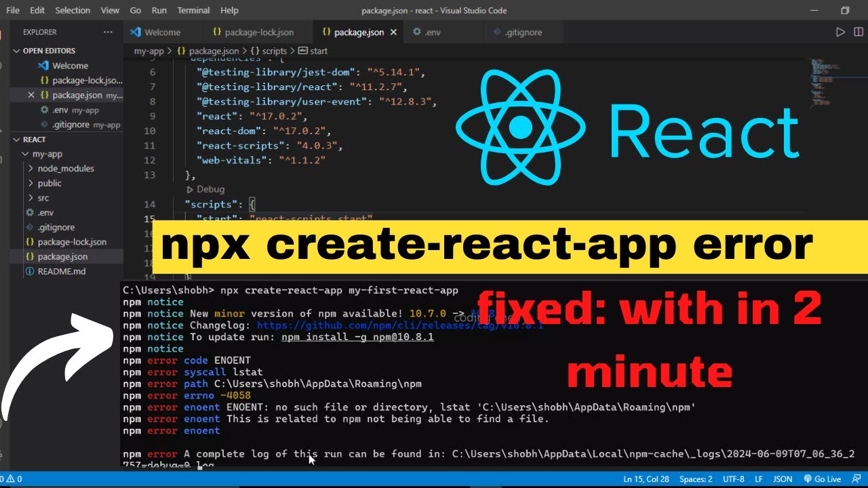The width and height of the screenshot is (868, 488).
Task: Click errors and warnings count in status bar
Action: point(12,479)
